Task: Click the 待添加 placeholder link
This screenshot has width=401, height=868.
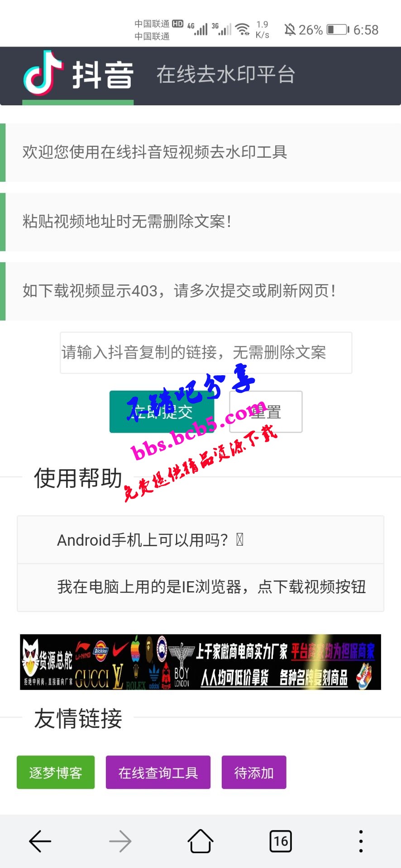Action: click(254, 773)
